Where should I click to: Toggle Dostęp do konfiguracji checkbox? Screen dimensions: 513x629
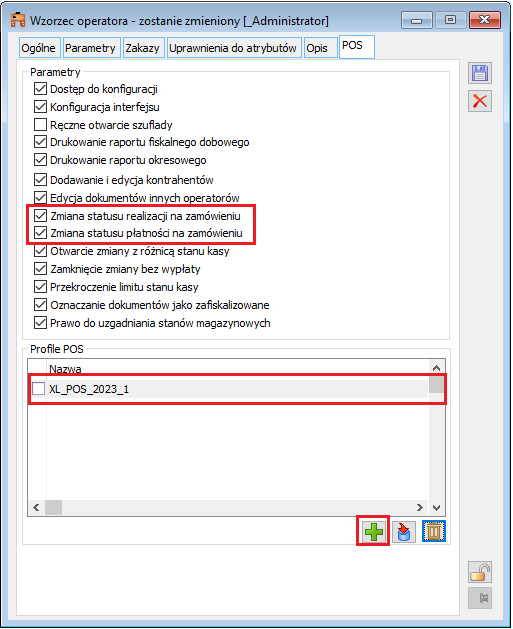40,89
